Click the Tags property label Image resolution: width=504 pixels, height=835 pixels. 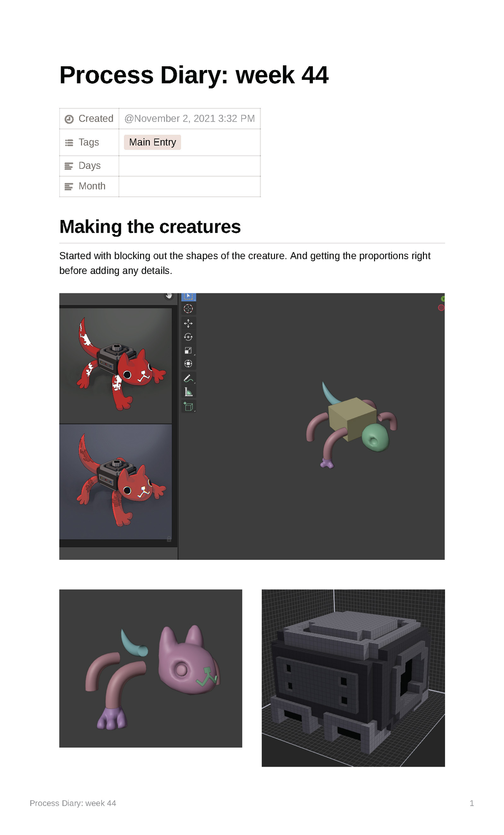tap(89, 142)
